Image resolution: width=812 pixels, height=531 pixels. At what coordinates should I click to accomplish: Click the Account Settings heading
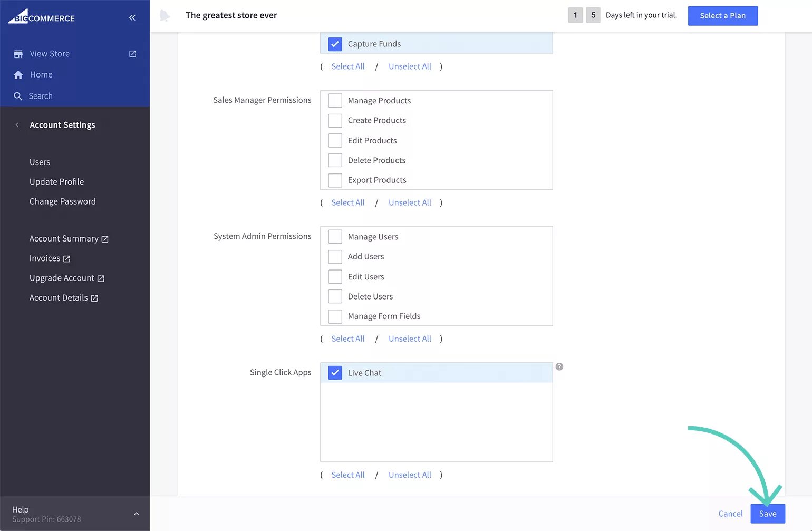(62, 125)
